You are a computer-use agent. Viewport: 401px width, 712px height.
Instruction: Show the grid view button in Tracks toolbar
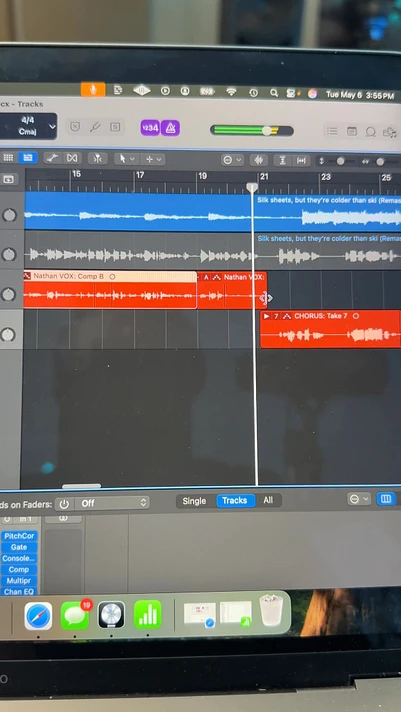click(8, 158)
